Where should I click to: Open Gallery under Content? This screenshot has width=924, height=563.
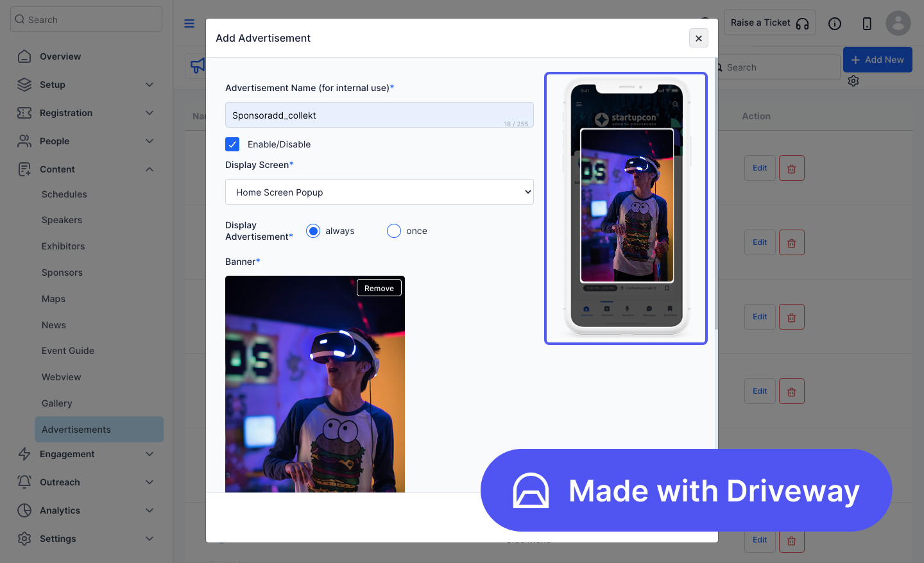click(56, 403)
